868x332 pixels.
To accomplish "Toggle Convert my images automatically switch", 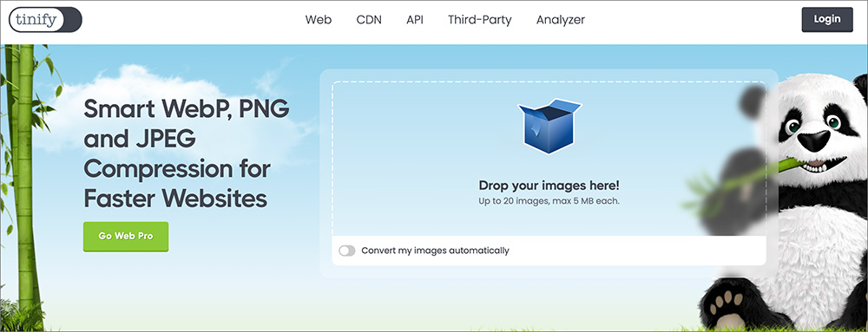I will coord(347,251).
